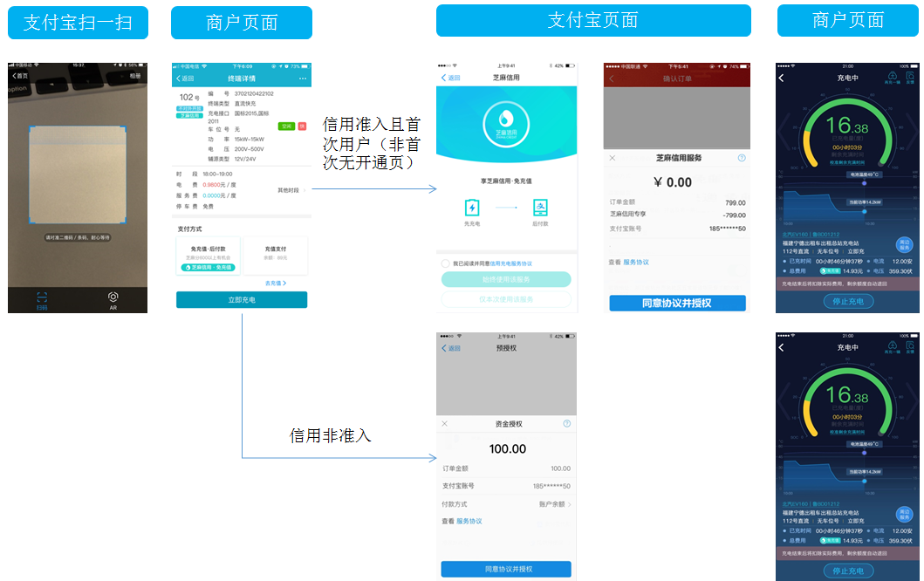The height and width of the screenshot is (581, 924).
Task: Tap the back chevron on the 充电中 screen
Action: point(781,78)
